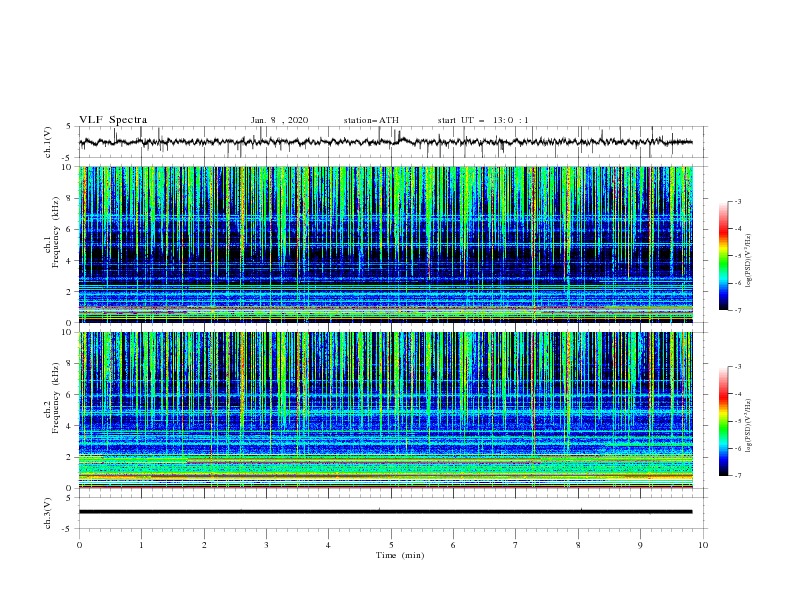Image resolution: width=792 pixels, height=612 pixels.
Task: Click the ch.3 flat voltage trace
Action: pyautogui.click(x=386, y=512)
